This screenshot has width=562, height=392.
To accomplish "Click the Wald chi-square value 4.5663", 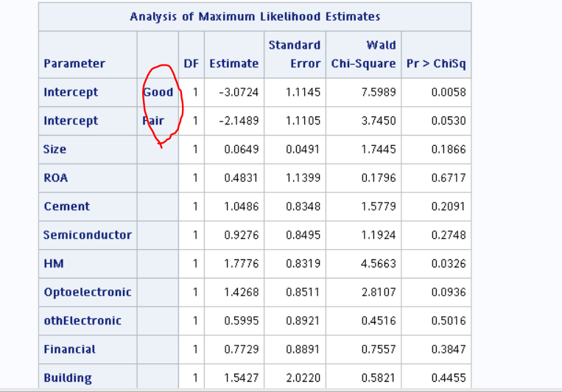I will [379, 264].
